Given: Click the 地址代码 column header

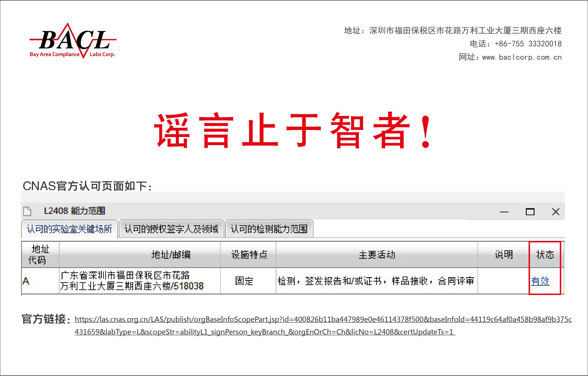Looking at the screenshot, I should click(x=40, y=255).
